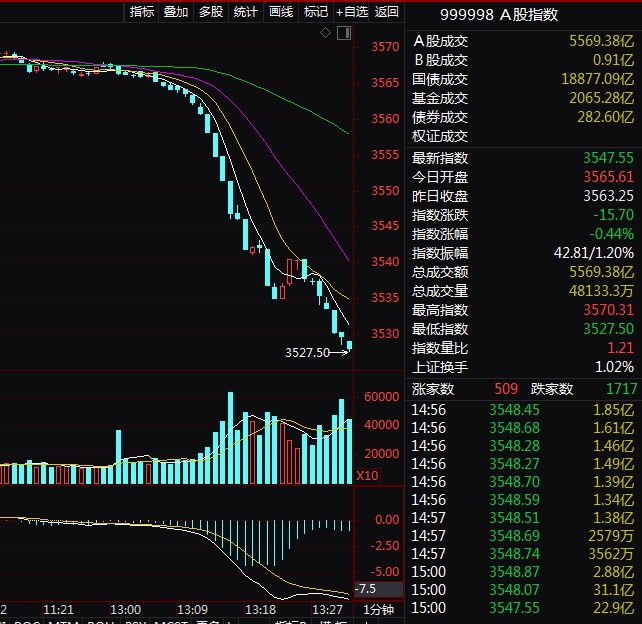642x624 pixels.
Task: Click 指数量比 value 1.21
Action: click(621, 348)
